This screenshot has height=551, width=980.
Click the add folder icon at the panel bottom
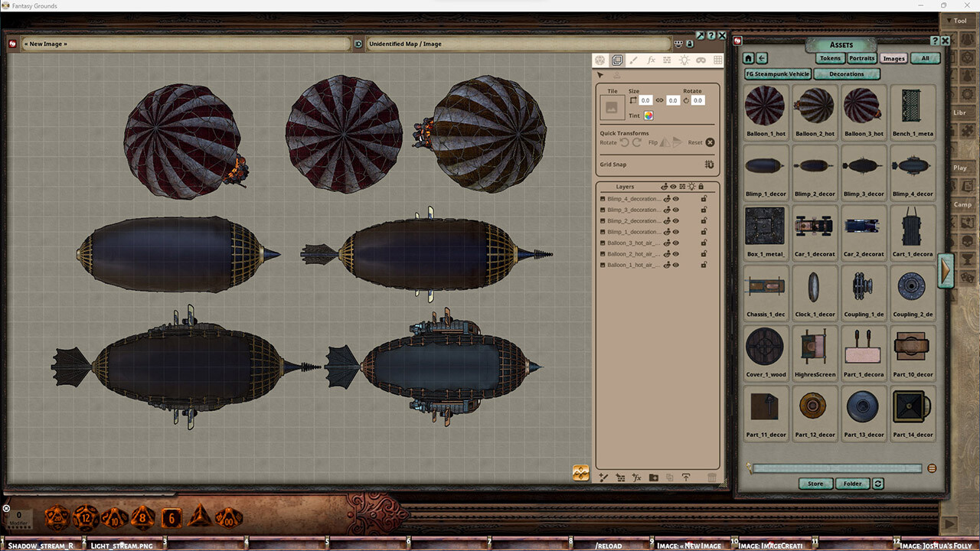click(653, 477)
